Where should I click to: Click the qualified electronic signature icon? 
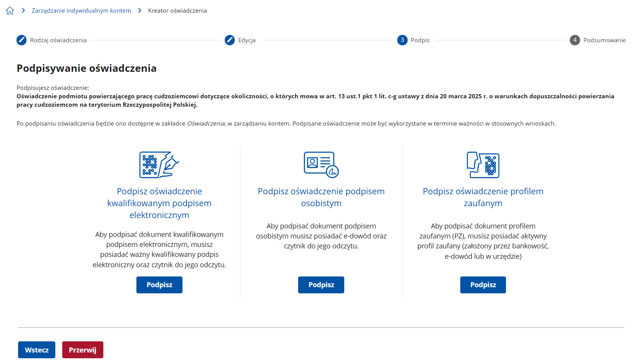pyautogui.click(x=159, y=165)
